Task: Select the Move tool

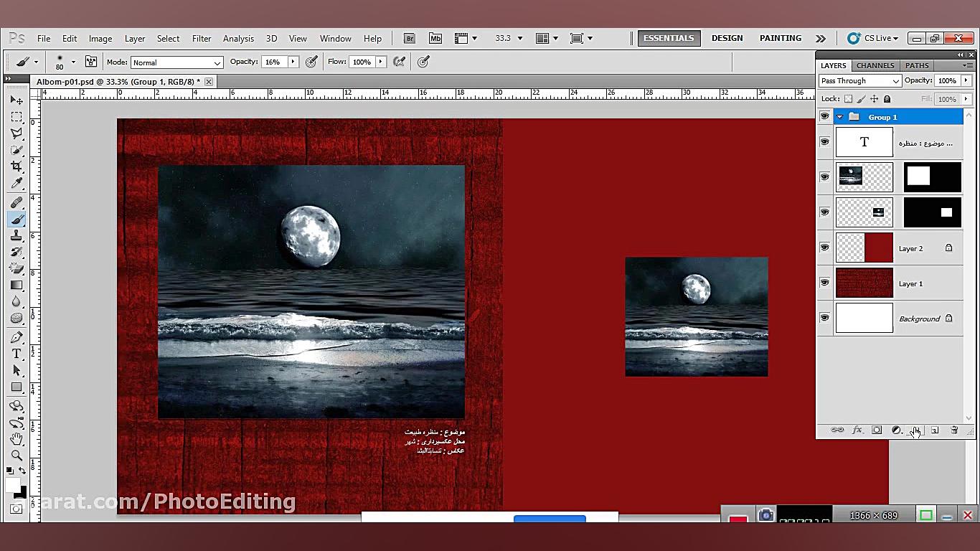Action: (x=17, y=100)
